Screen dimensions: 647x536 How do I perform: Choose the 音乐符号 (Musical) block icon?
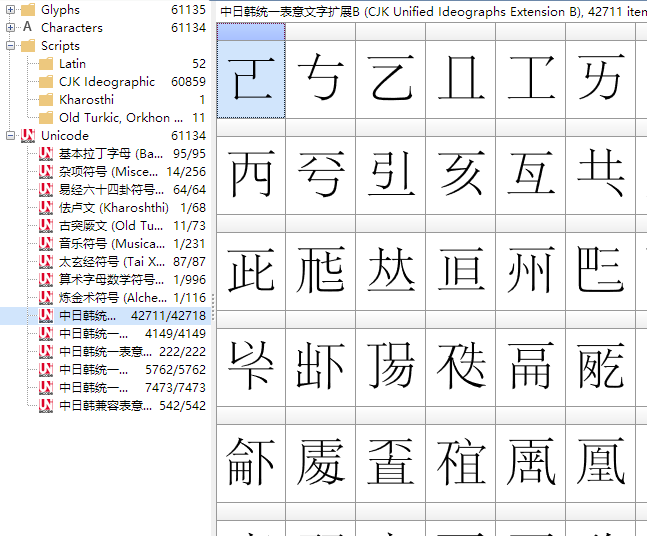pyautogui.click(x=45, y=244)
